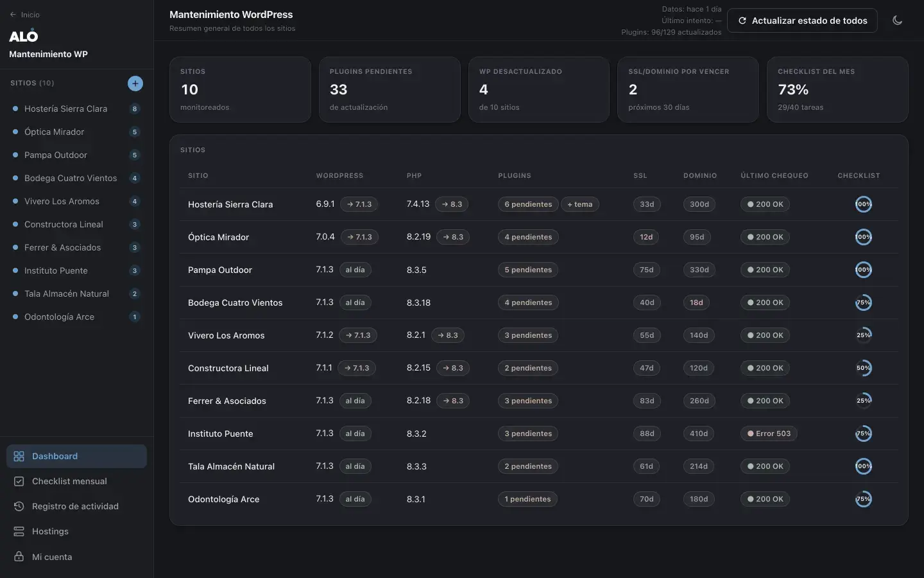The width and height of the screenshot is (924, 578).
Task: Click the '+ tema' badge
Action: click(x=580, y=204)
